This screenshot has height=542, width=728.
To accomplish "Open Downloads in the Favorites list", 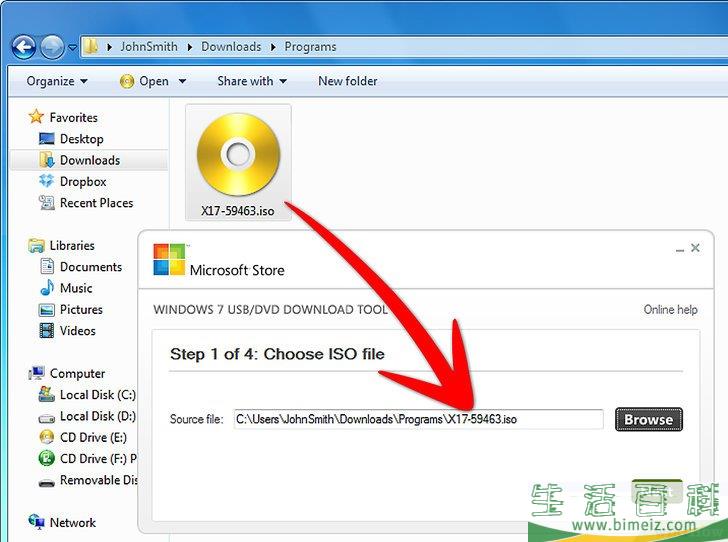I will click(x=90, y=160).
